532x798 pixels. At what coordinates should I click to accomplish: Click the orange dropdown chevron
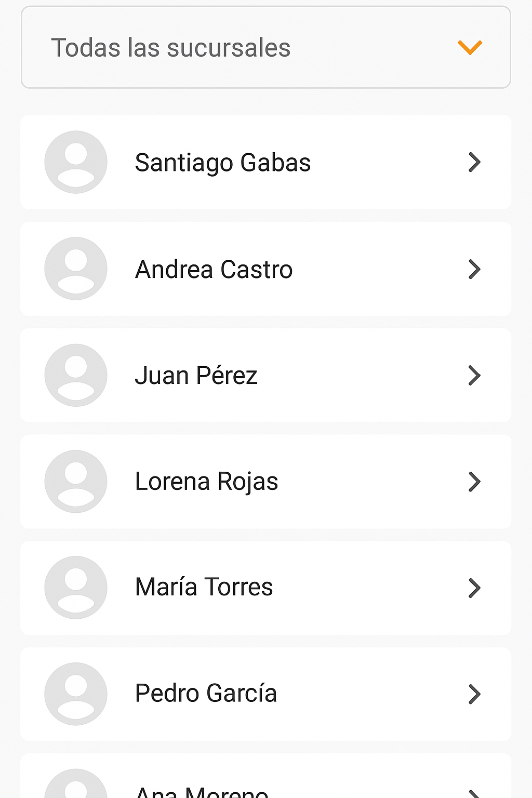(x=470, y=47)
